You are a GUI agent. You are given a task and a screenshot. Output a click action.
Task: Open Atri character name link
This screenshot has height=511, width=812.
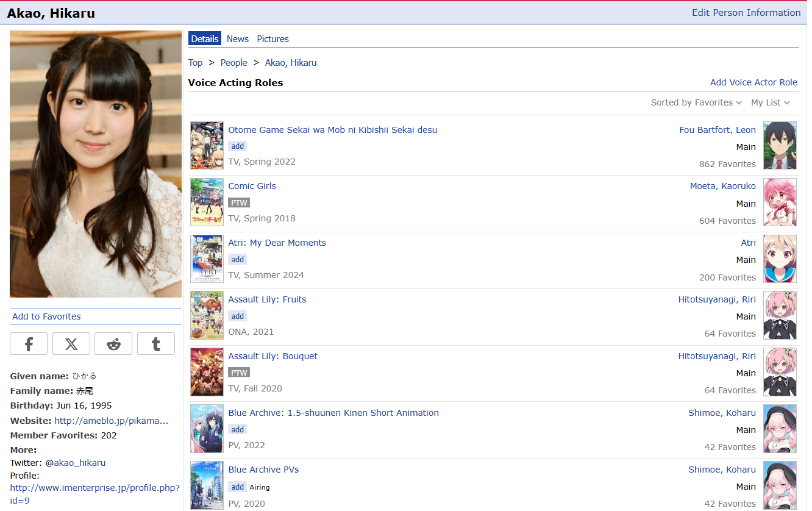click(749, 243)
